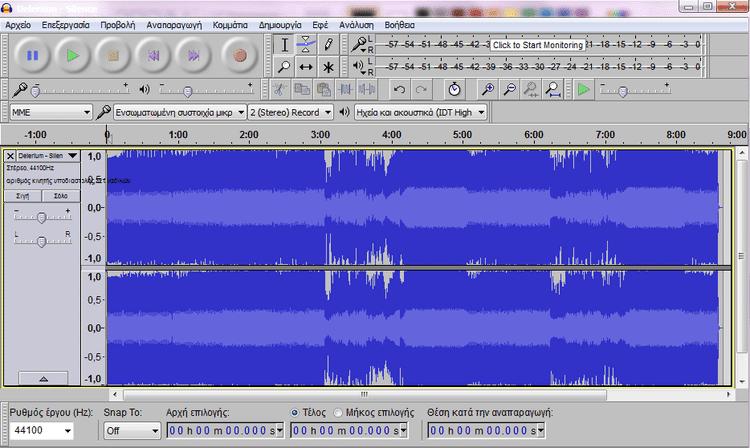The image size is (750, 448).
Task: Close the Delerium - Silen track
Action: (10, 156)
